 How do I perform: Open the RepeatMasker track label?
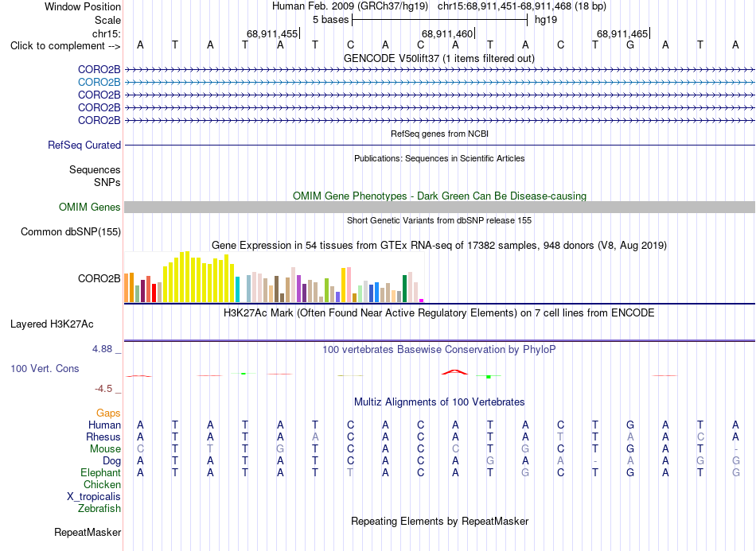(88, 532)
